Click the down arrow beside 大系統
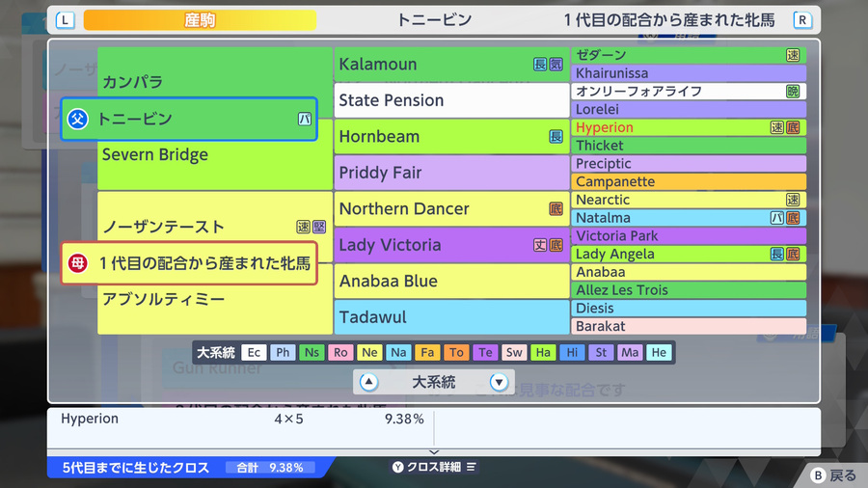Screen dimensions: 868x488 point(499,382)
